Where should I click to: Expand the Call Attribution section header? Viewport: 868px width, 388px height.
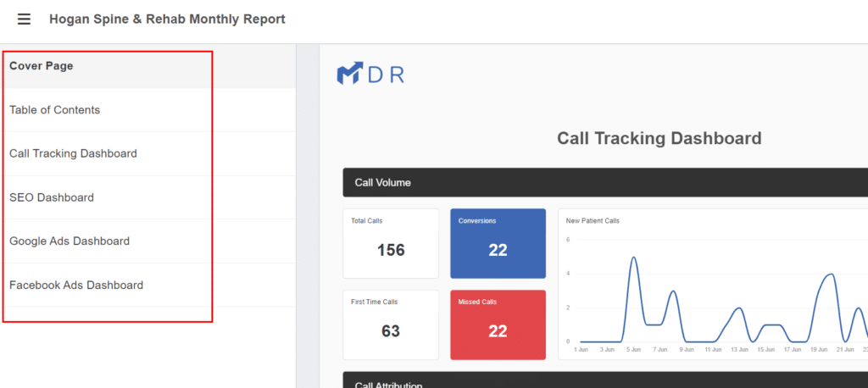pyautogui.click(x=388, y=384)
